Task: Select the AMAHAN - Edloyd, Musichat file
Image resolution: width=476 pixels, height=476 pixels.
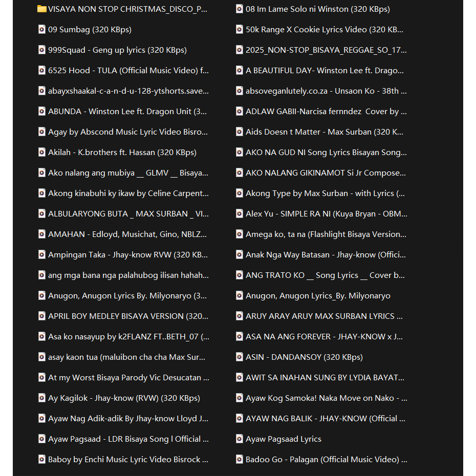Action: point(127,234)
